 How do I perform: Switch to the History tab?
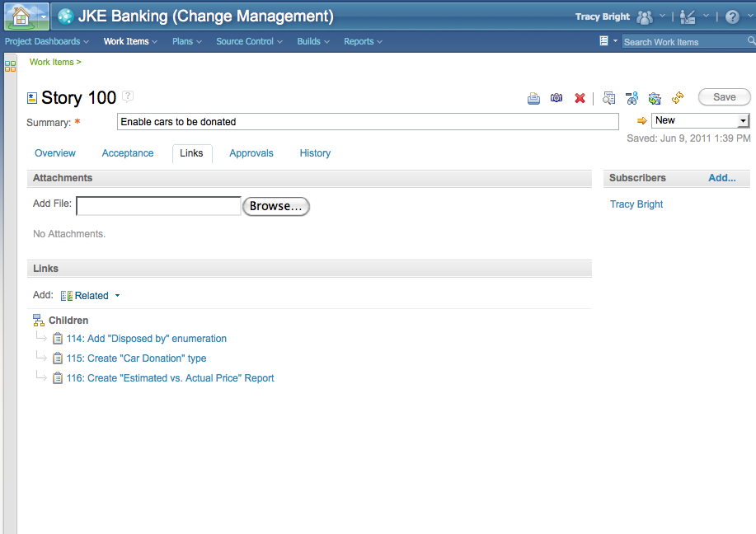[x=315, y=153]
